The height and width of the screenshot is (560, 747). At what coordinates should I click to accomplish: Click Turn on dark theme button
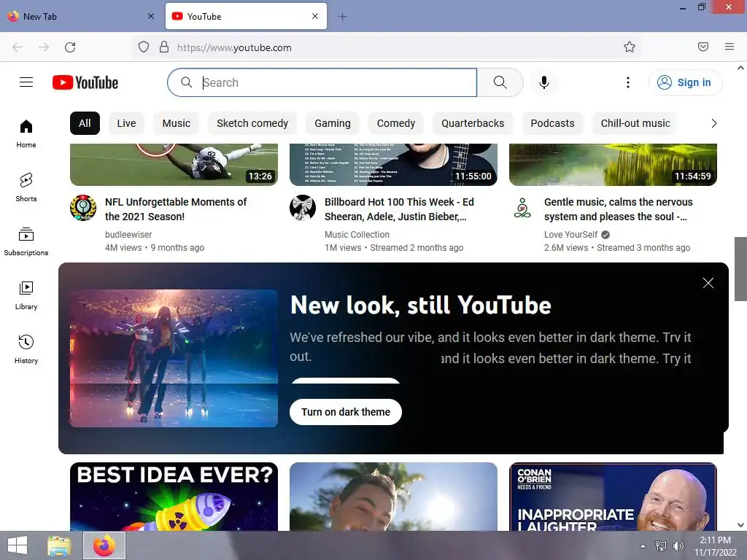click(x=345, y=412)
